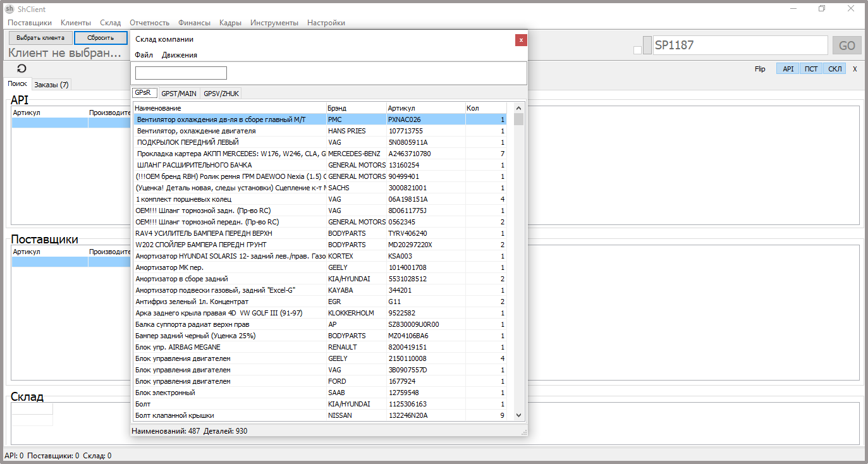Select row Антифриз зеленый 1л. Концентрат
Screen dimensions: 868x464
coord(320,302)
